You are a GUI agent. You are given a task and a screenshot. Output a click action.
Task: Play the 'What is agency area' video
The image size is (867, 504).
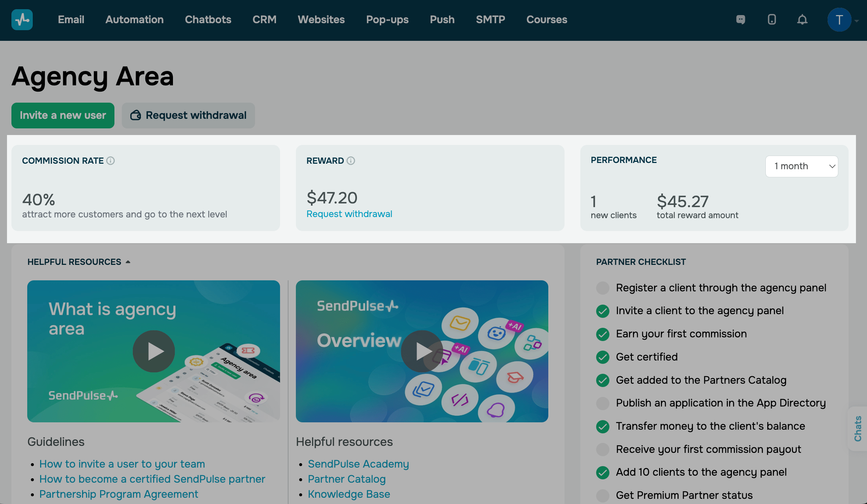pos(154,351)
